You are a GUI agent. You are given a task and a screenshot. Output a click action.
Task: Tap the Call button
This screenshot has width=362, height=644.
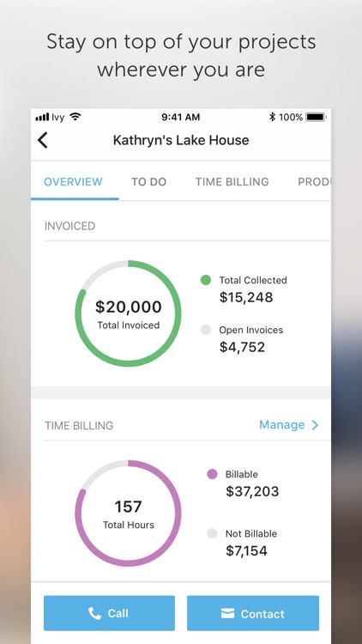109,613
